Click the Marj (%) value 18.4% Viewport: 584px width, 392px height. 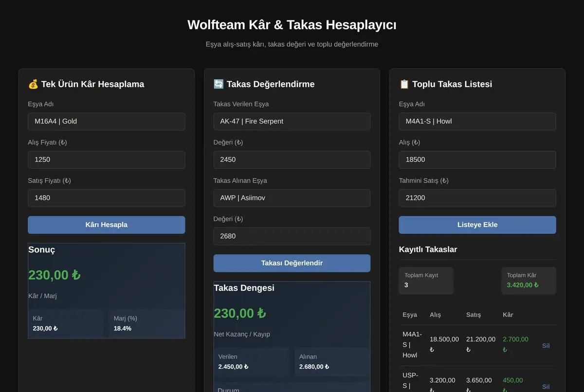coord(123,328)
